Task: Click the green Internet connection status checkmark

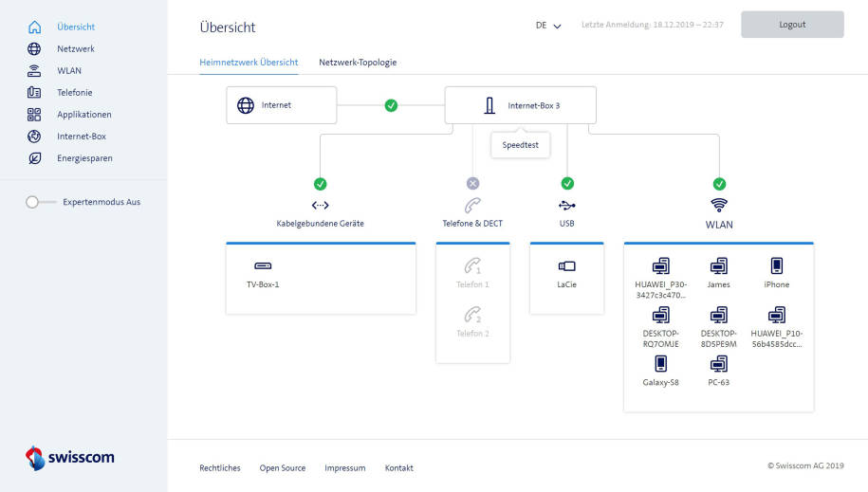Action: [x=391, y=105]
